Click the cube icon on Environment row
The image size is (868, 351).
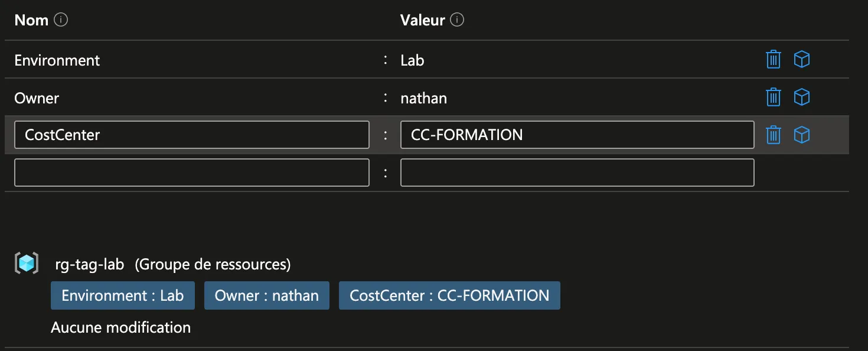pos(801,60)
